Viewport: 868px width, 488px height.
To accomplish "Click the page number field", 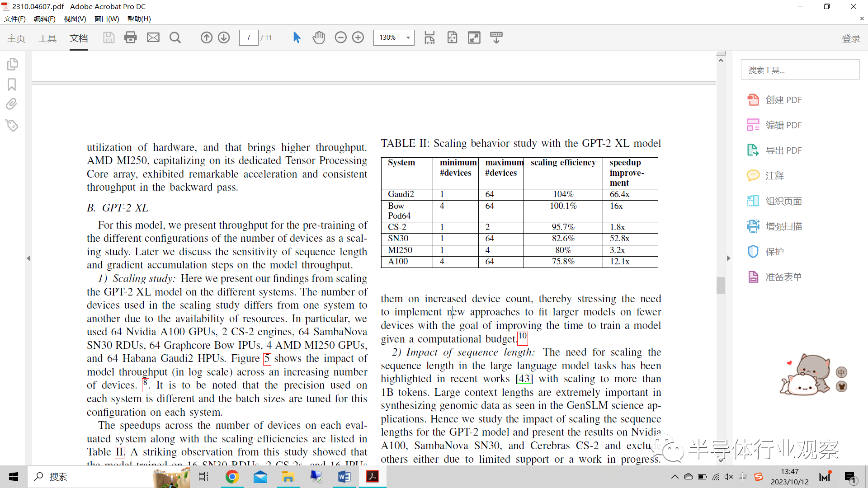I will pos(249,38).
